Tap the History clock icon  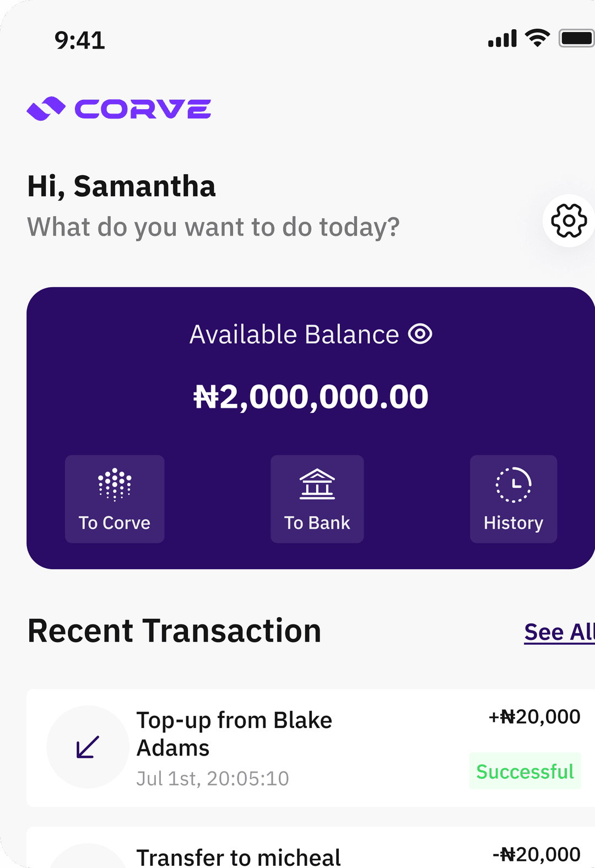click(x=513, y=485)
